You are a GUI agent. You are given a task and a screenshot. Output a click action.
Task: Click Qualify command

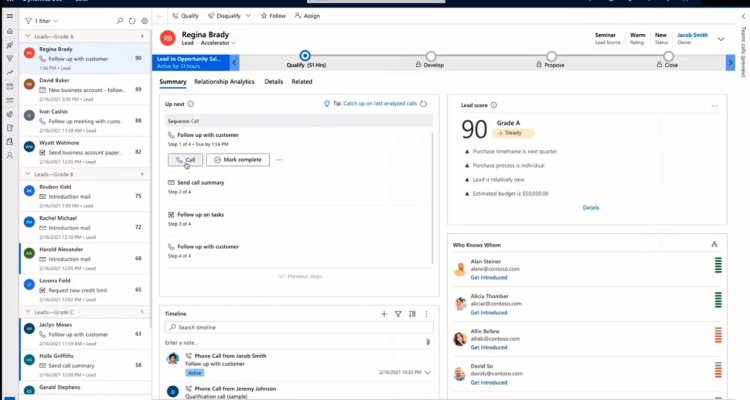(186, 16)
